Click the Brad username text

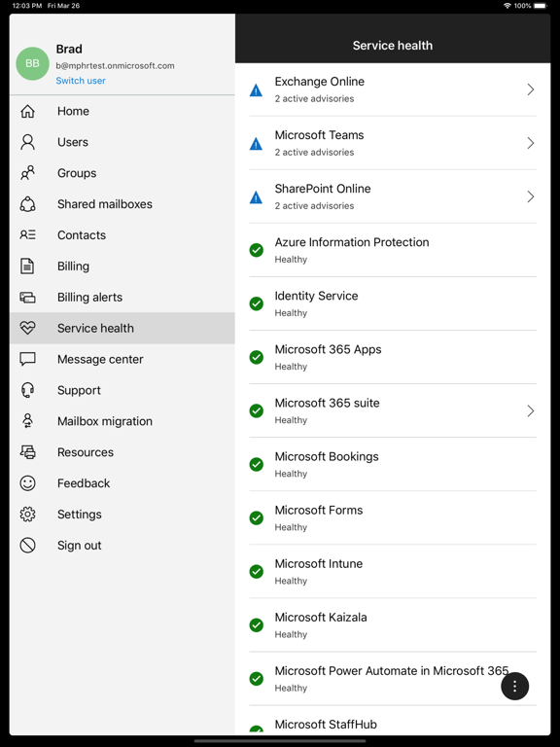coord(69,49)
